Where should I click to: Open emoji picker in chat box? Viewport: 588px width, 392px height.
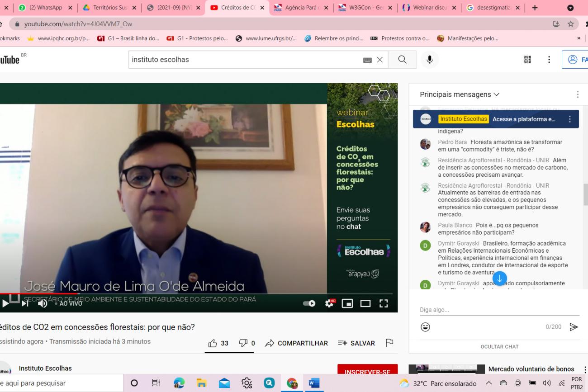click(x=425, y=327)
